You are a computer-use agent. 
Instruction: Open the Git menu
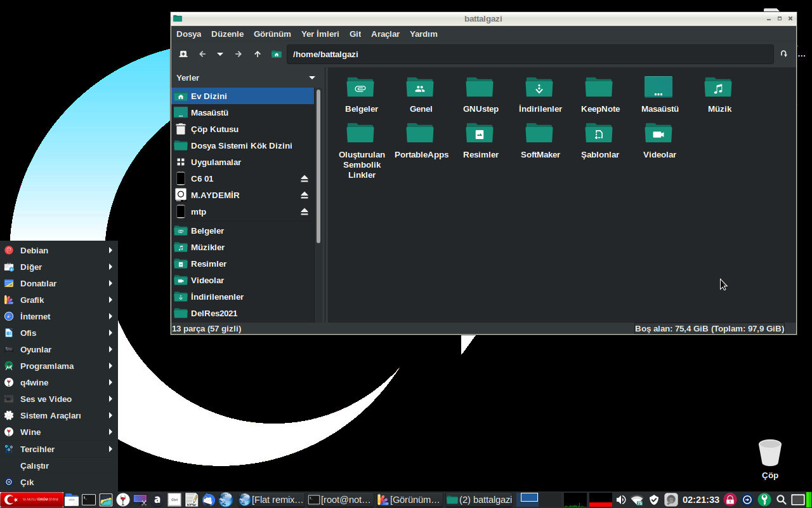point(355,34)
